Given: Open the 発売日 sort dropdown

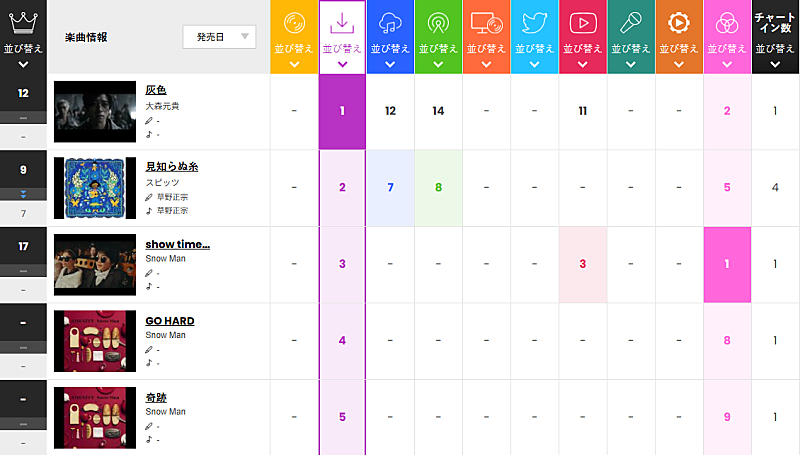Looking at the screenshot, I should coord(219,37).
